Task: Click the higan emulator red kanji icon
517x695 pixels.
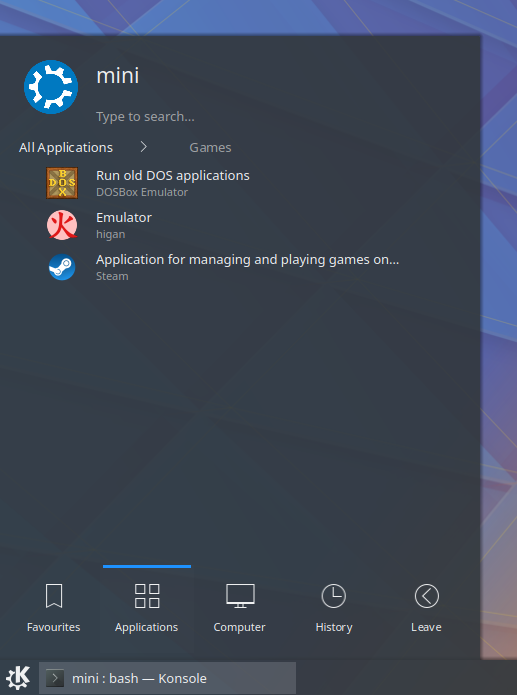Action: [x=62, y=225]
